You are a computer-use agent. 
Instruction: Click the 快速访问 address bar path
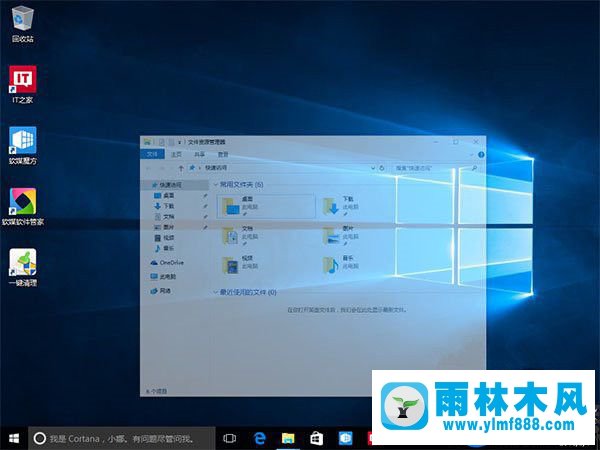(x=216, y=168)
